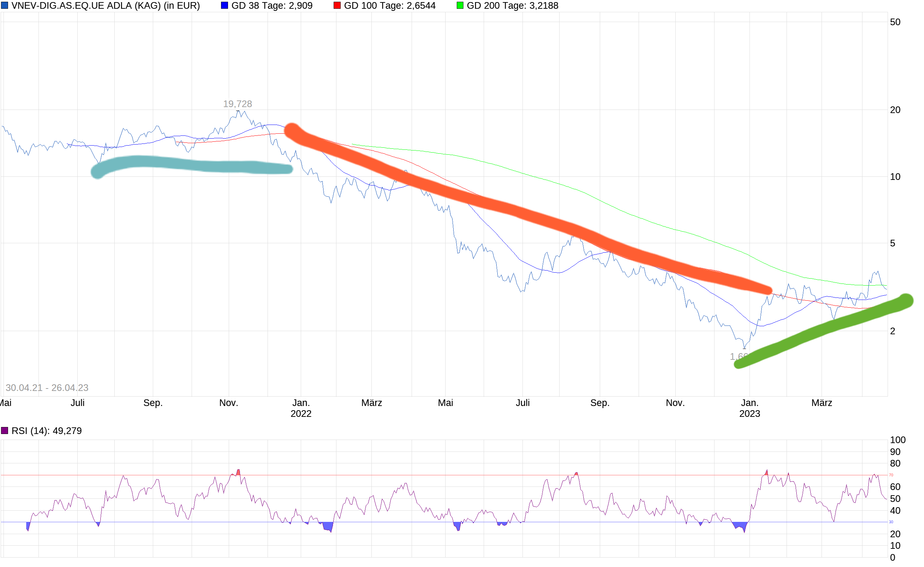Click the GD 100 Tage: 2,6544 legend text

tap(390, 6)
